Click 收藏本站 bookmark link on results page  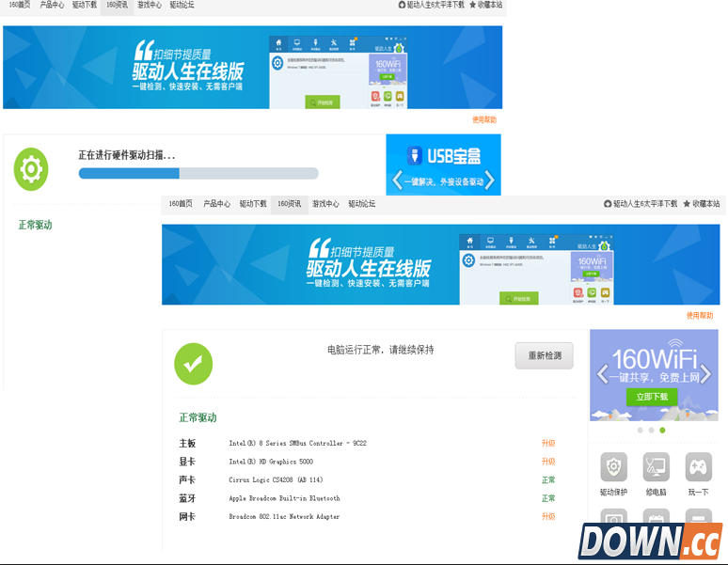point(702,204)
